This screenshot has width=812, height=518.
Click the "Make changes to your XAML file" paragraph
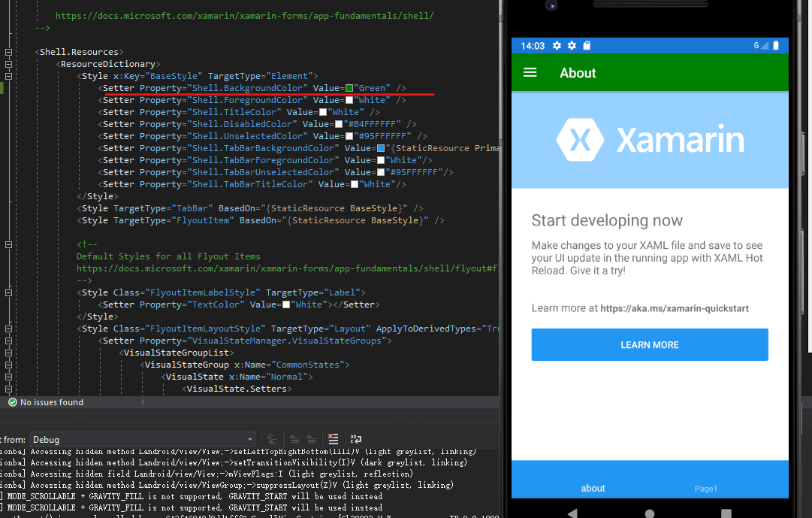(x=647, y=258)
